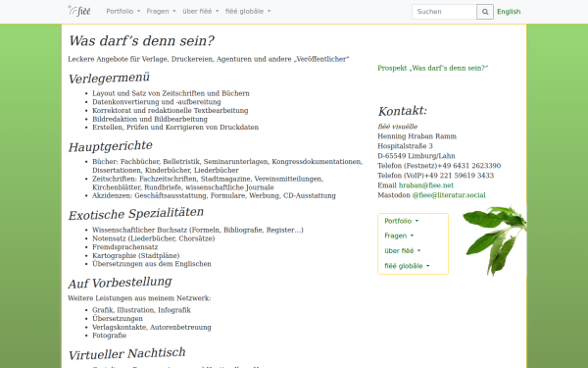Click "Bildredaktion und Bildbearbeitung" list item
The height and width of the screenshot is (368, 588).
tap(150, 119)
